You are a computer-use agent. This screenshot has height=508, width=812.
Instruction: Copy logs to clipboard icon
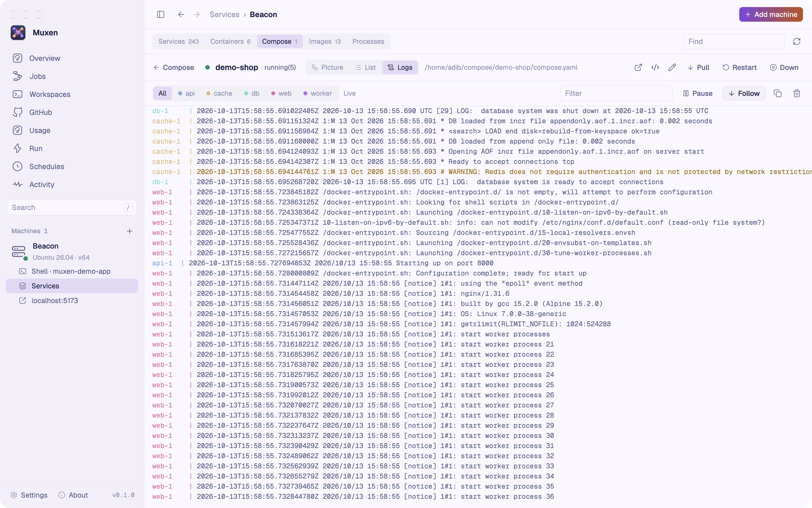pos(777,93)
